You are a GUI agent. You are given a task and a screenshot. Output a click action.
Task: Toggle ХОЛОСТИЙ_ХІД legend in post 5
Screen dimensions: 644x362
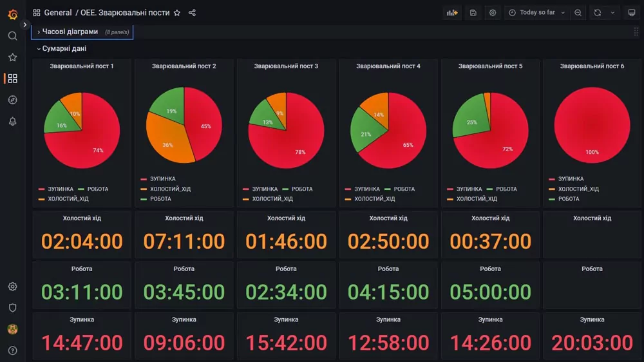pos(477,198)
